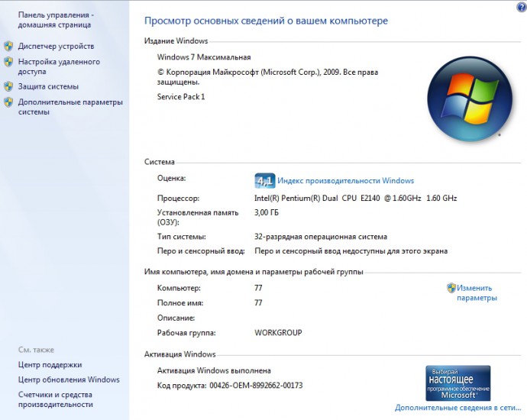Open Защита системы link
Screen dimensions: 527x420
point(48,87)
